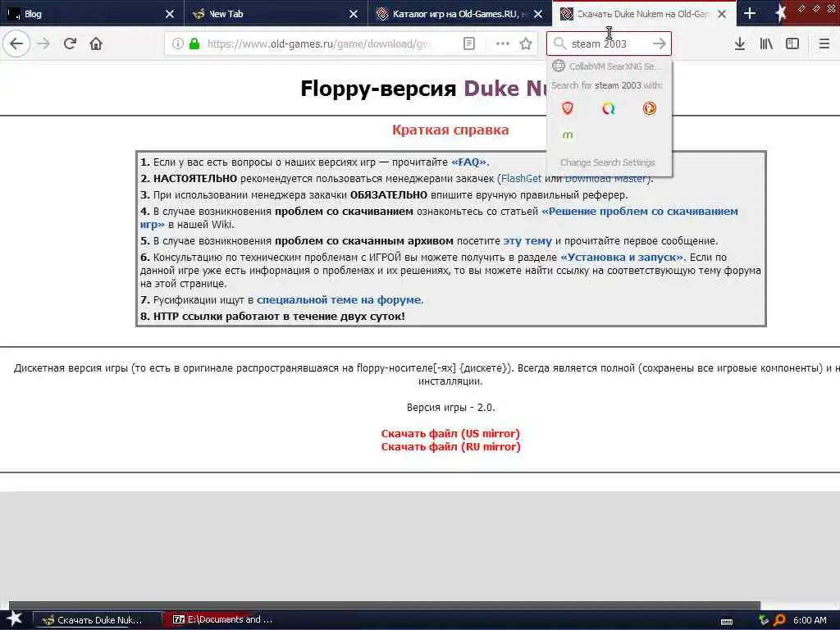Click the address bar URL

click(319, 43)
